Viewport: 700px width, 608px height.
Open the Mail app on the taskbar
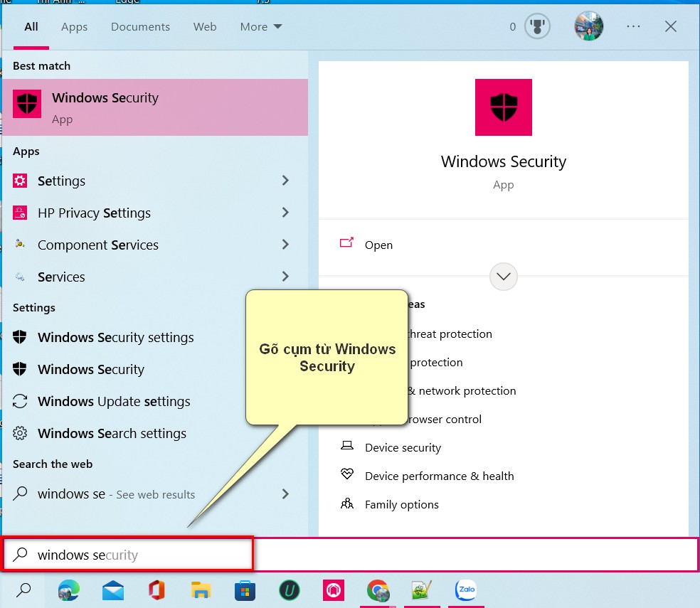click(112, 590)
